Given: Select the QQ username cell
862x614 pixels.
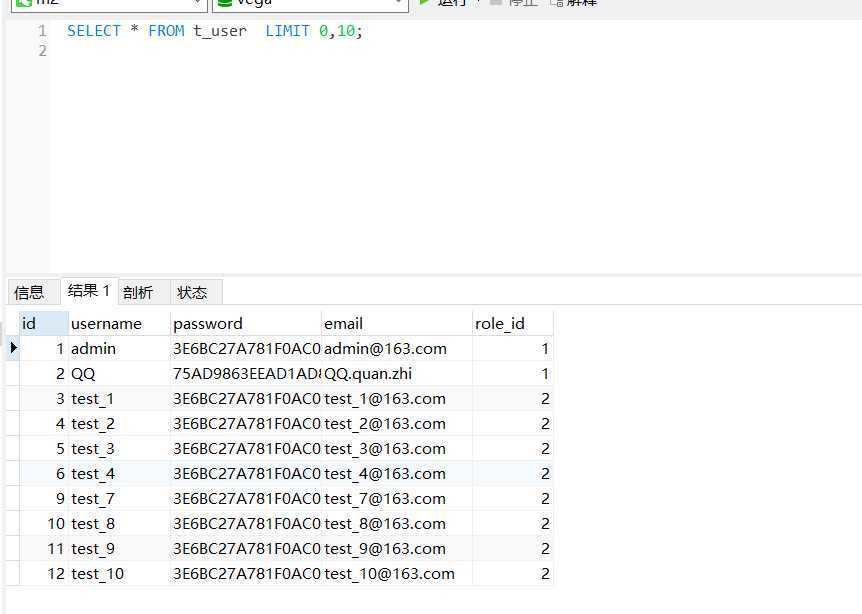Looking at the screenshot, I should click(119, 374).
